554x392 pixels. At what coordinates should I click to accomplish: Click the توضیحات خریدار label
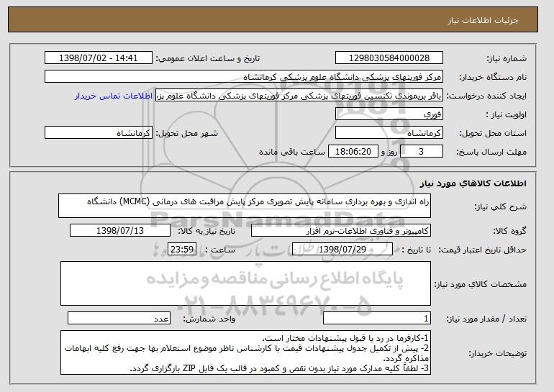coord(497,353)
